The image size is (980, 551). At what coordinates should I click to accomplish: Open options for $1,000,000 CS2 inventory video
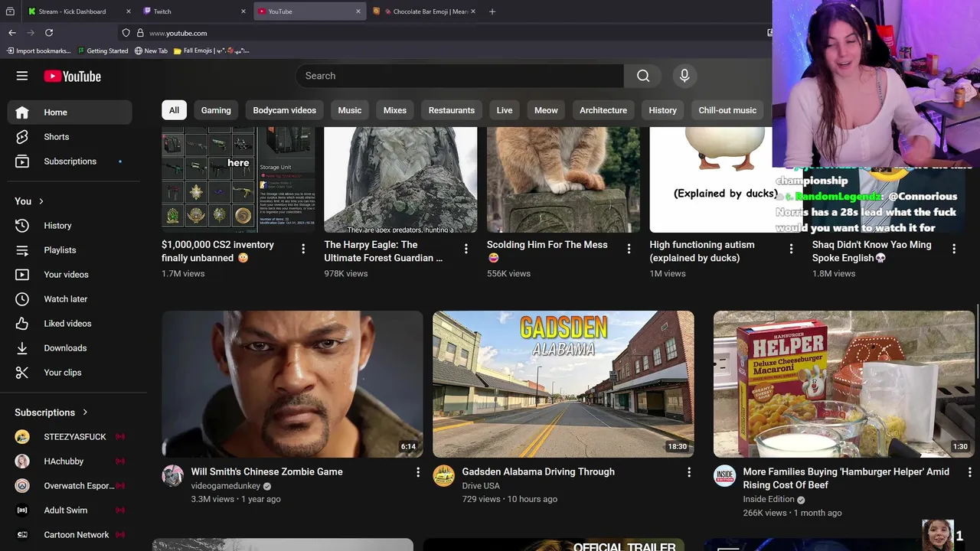pos(303,249)
